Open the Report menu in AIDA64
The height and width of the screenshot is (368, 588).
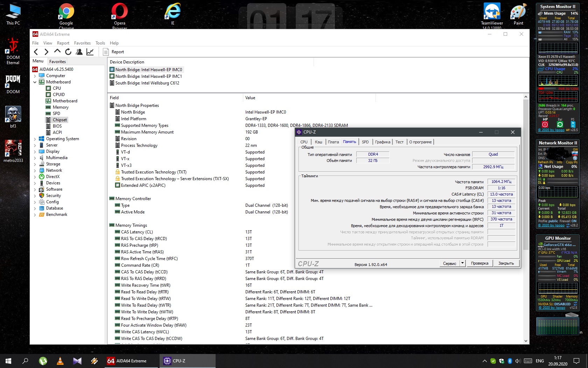tap(63, 43)
